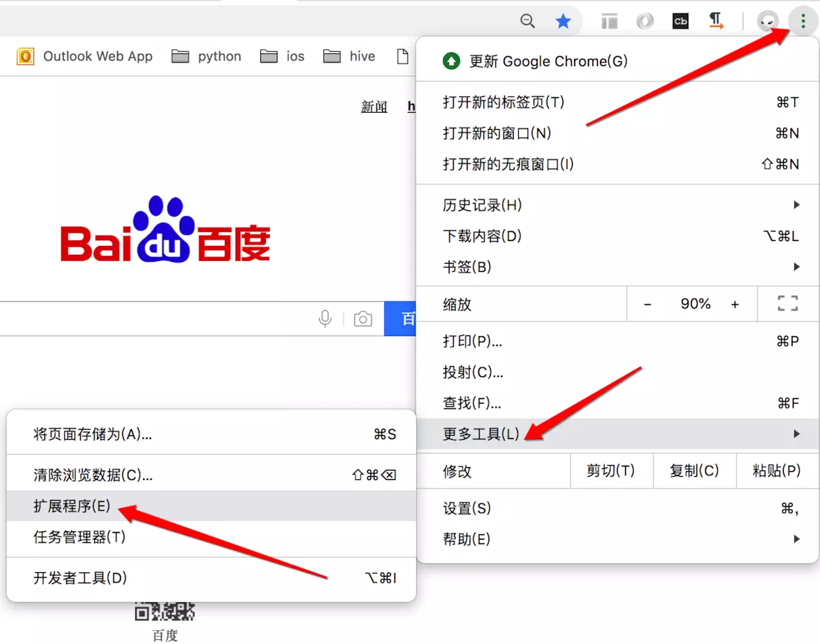Select 下载内容(D) menu item
This screenshot has height=644, width=820.
[x=618, y=236]
